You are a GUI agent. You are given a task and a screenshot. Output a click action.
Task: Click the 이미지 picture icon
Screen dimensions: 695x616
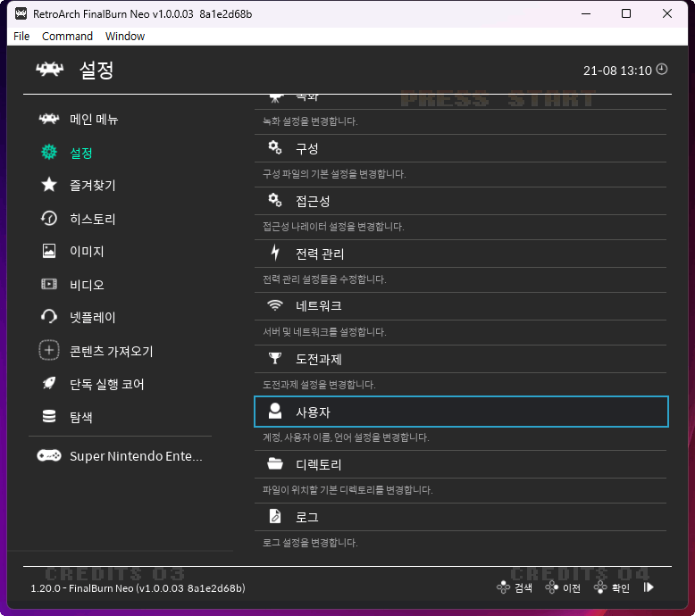click(49, 251)
